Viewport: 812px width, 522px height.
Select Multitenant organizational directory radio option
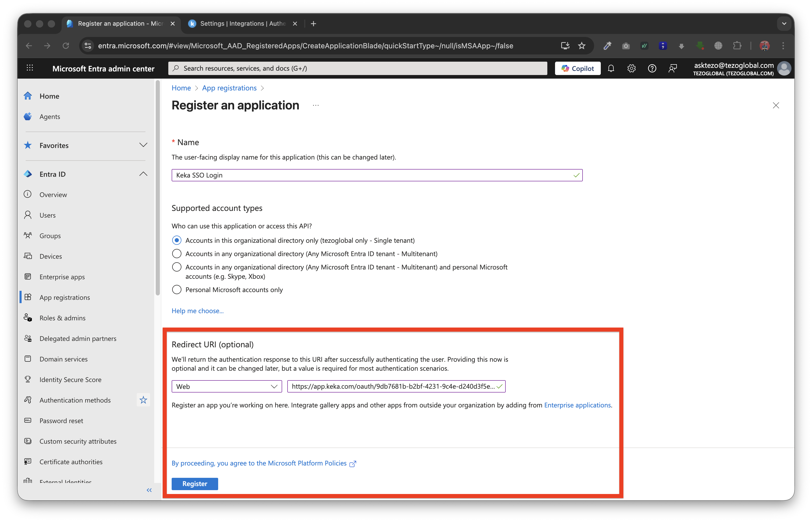coord(177,254)
